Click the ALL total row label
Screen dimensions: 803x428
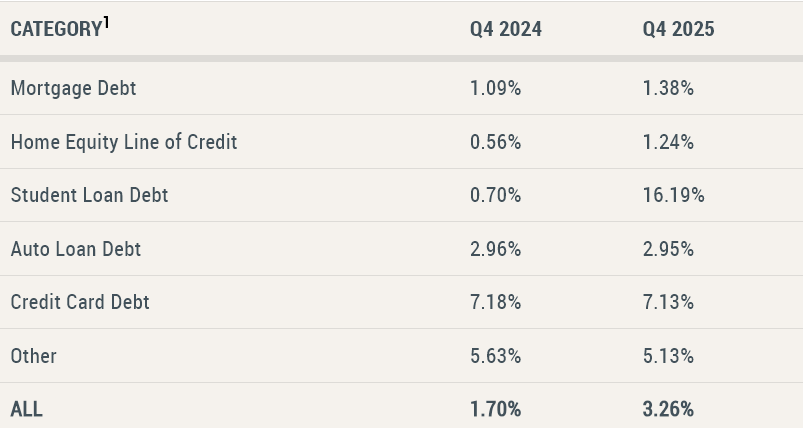27,409
